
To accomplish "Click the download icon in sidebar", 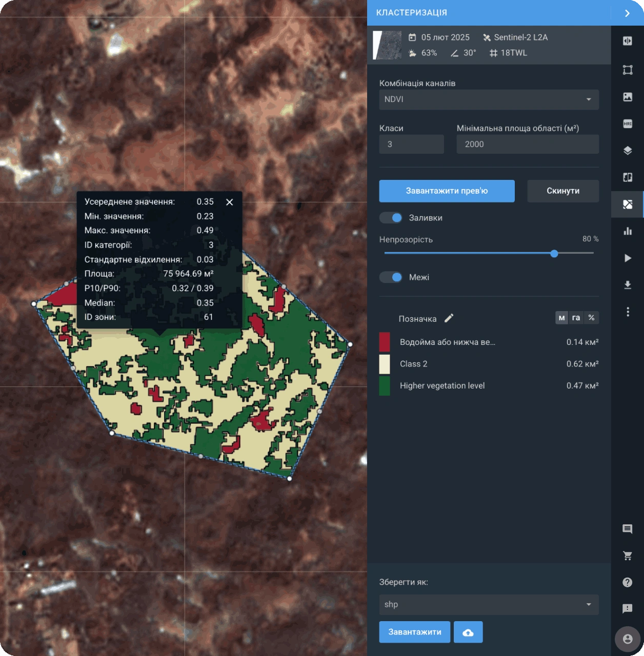I will pos(628,285).
